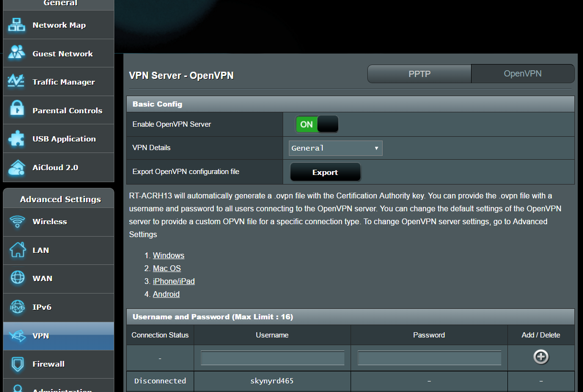Screen dimensions: 583x392
Task: Open USB Application menu label
Action: (x=64, y=139)
